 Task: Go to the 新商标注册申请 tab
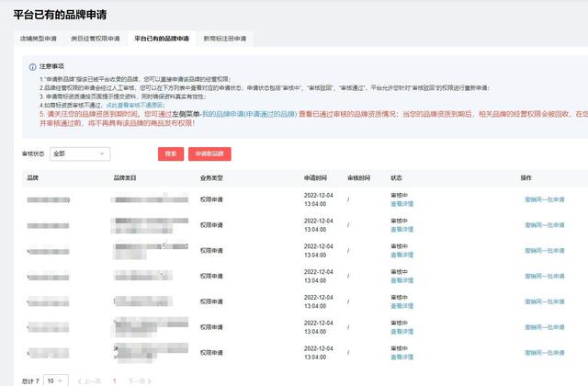[225, 39]
